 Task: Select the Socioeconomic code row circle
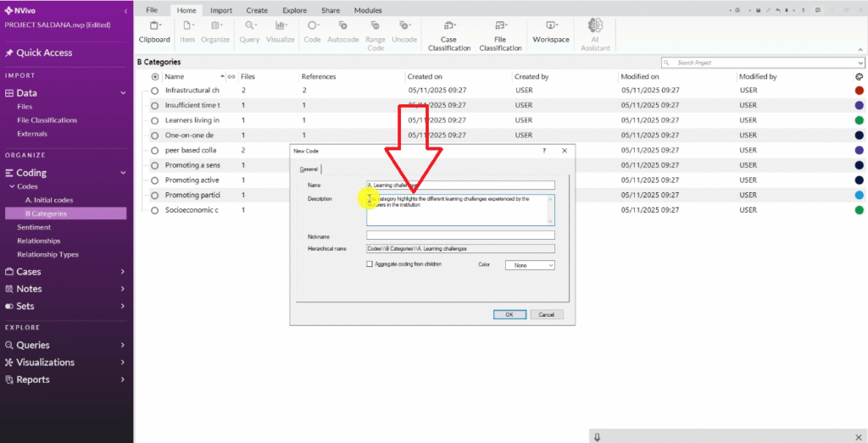(x=154, y=210)
